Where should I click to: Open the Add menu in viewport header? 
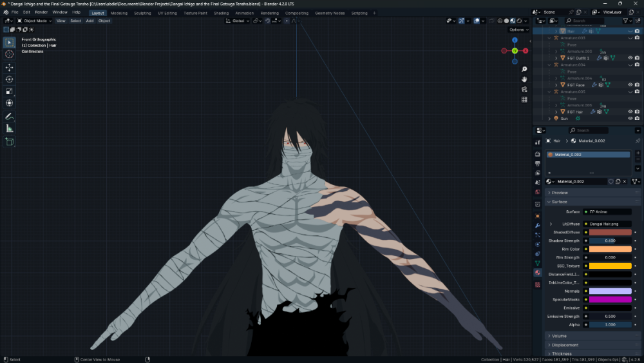click(90, 21)
